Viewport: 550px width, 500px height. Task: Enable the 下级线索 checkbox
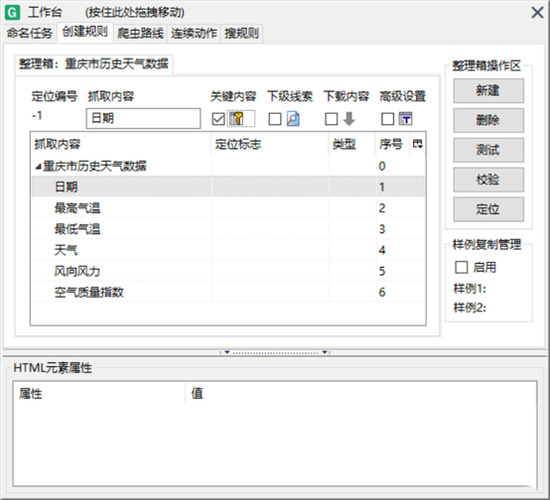click(x=275, y=119)
